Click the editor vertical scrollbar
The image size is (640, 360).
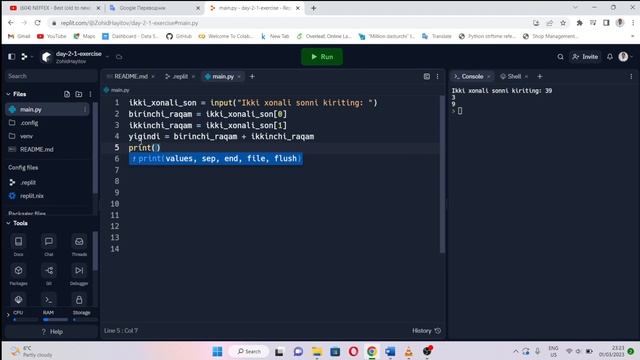coord(442,174)
